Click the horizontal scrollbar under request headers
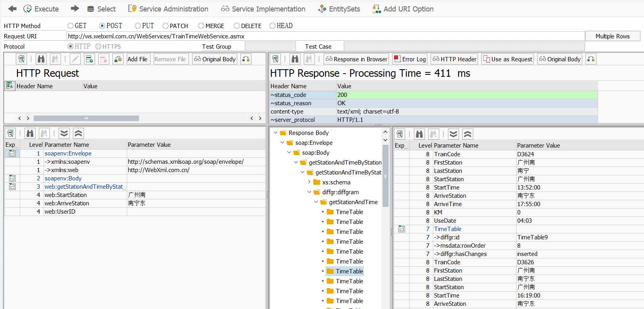This screenshot has height=309, width=644. click(86, 118)
